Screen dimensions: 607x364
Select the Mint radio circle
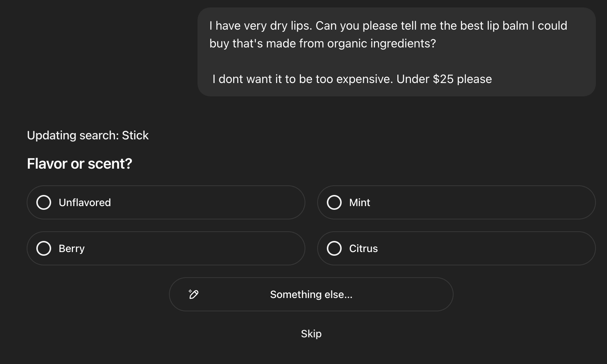(x=334, y=202)
